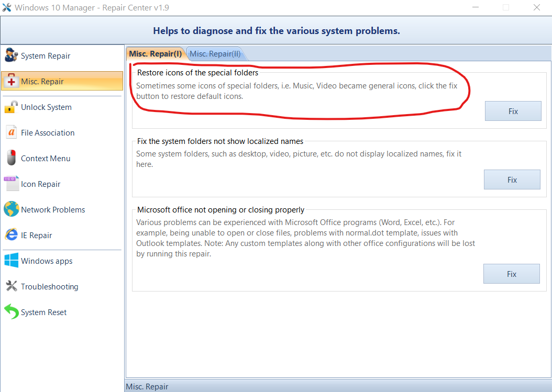Click the Windows 10 Manager title bar icon
552x392 pixels.
(7, 7)
